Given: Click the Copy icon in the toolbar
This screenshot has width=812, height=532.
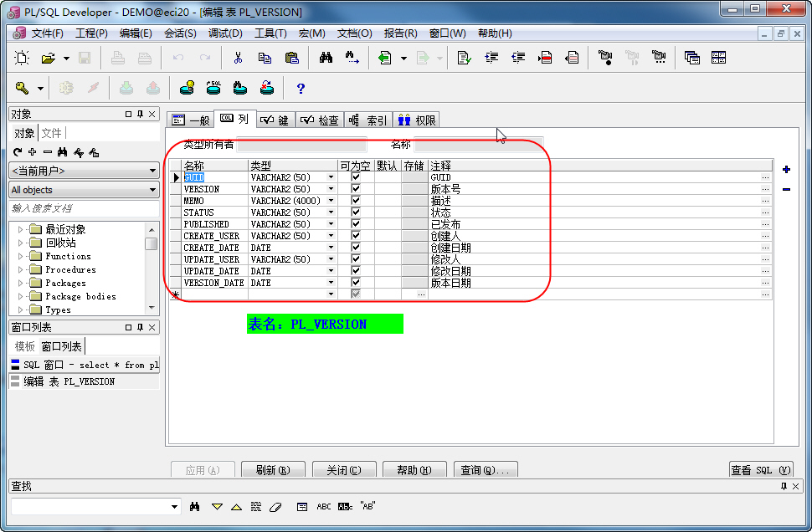Looking at the screenshot, I should point(265,58).
